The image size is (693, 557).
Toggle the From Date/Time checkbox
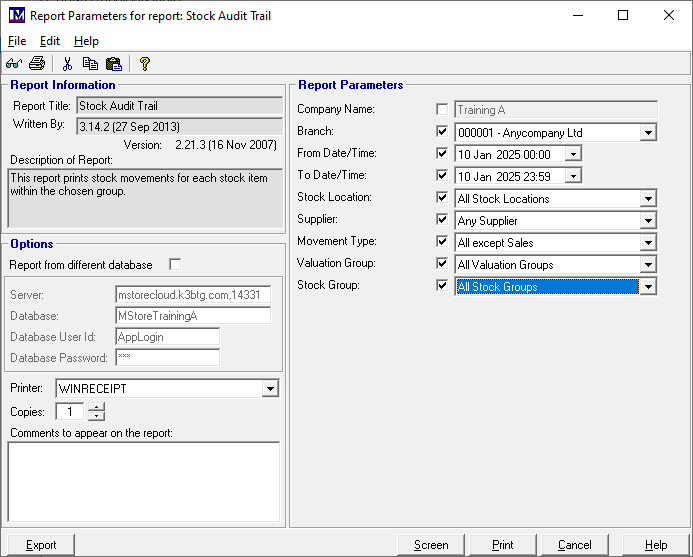tap(442, 153)
